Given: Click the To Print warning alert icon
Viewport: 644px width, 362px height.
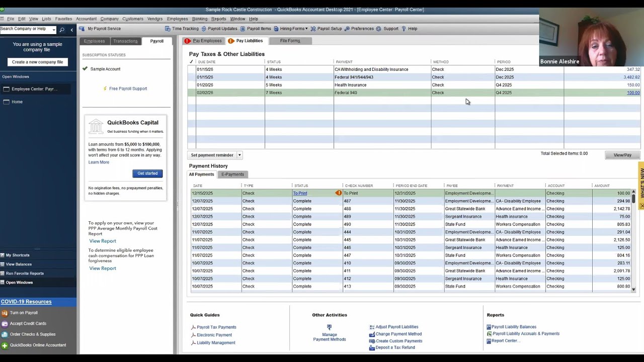Looking at the screenshot, I should 339,193.
